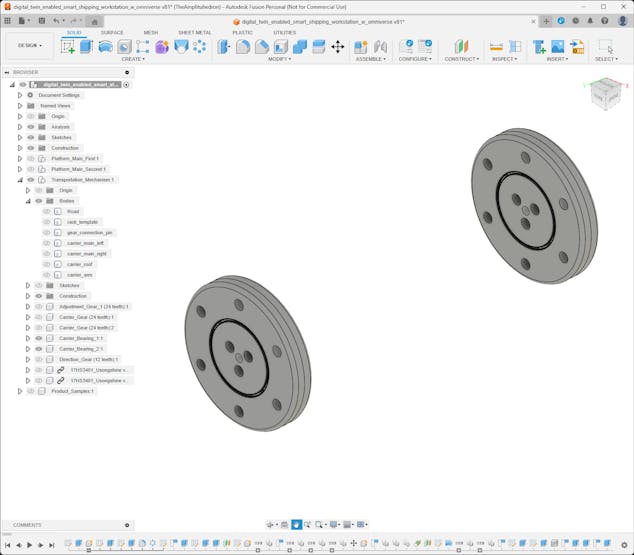Hide the Platform_Main_First:1 component
634x555 pixels.
31,159
